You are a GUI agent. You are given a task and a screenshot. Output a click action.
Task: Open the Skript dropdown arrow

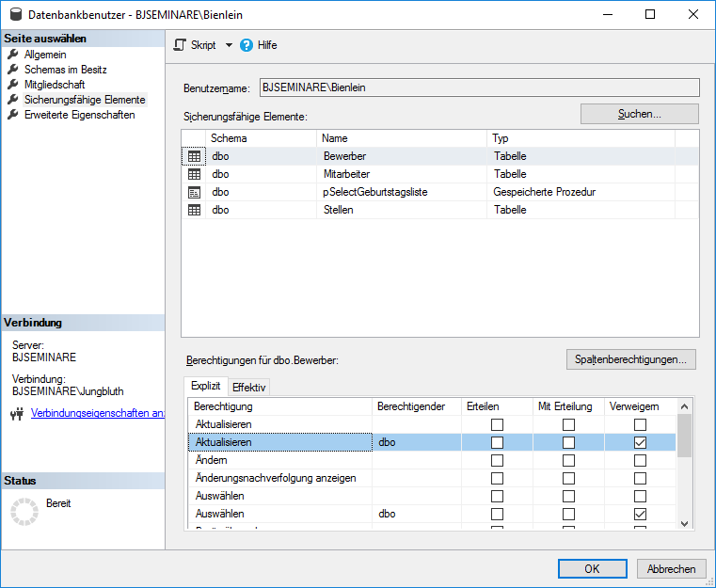(229, 45)
